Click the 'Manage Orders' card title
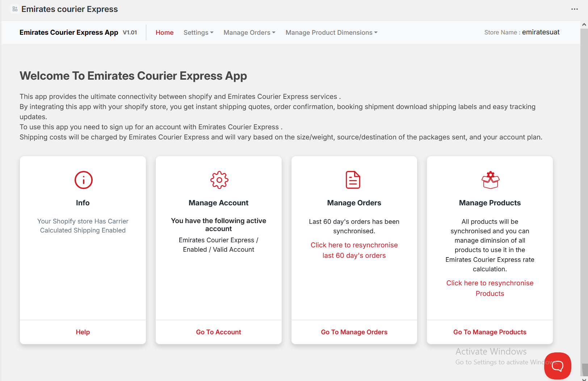The width and height of the screenshot is (588, 381). pos(354,203)
